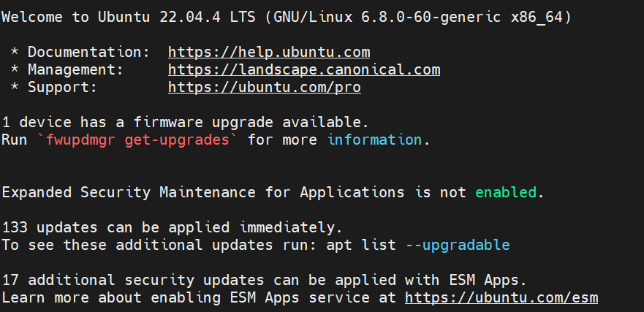644x312 pixels.
Task: Click the 'Management:' label
Action: tap(75, 70)
